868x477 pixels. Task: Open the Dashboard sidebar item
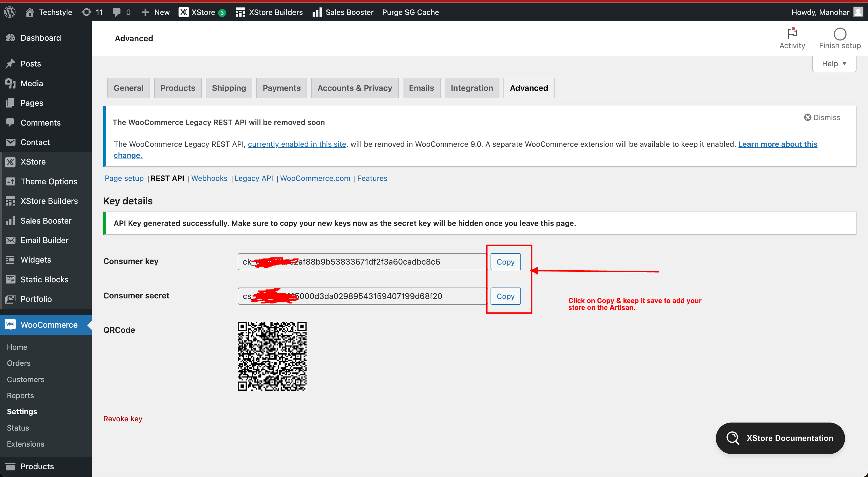(40, 38)
